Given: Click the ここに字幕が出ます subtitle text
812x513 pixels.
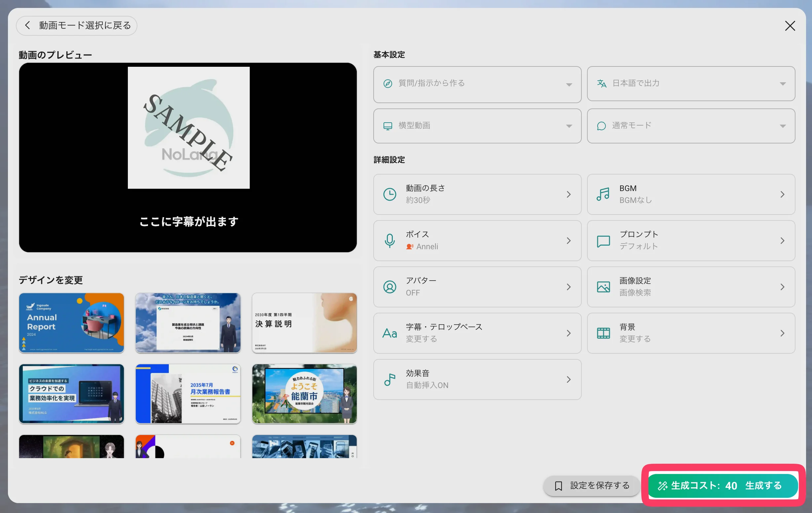Looking at the screenshot, I should tap(189, 222).
